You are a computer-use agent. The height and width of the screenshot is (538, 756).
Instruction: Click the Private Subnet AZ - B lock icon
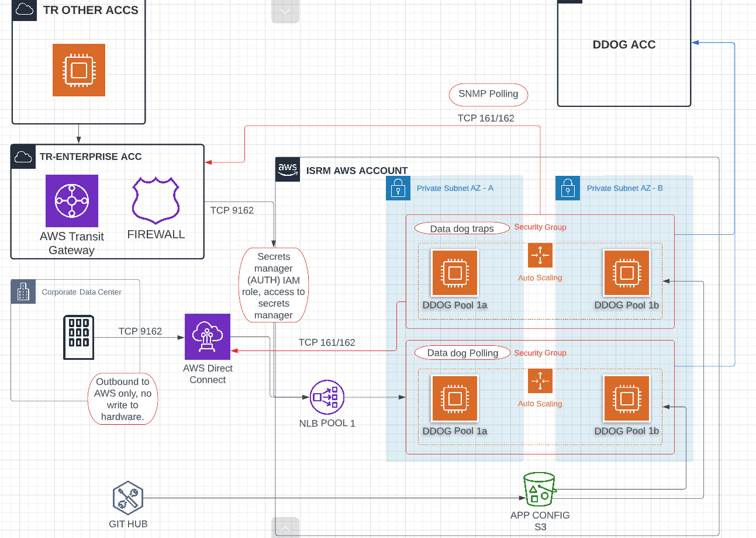(567, 188)
